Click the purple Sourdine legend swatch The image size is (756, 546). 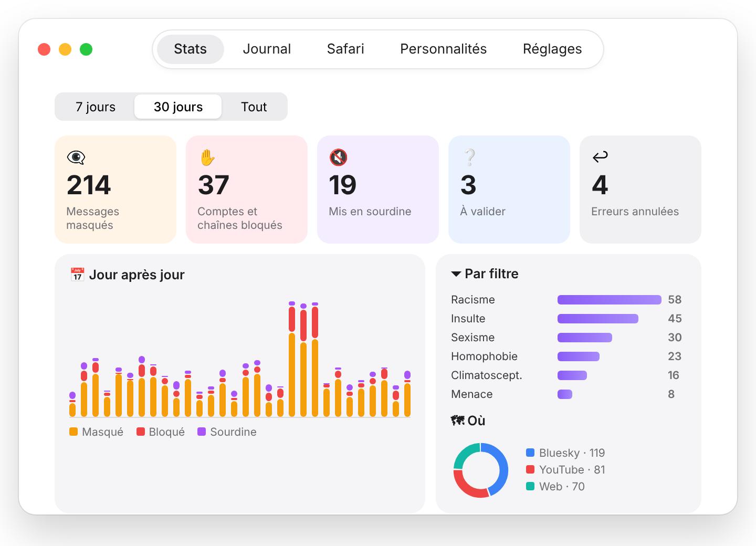202,432
